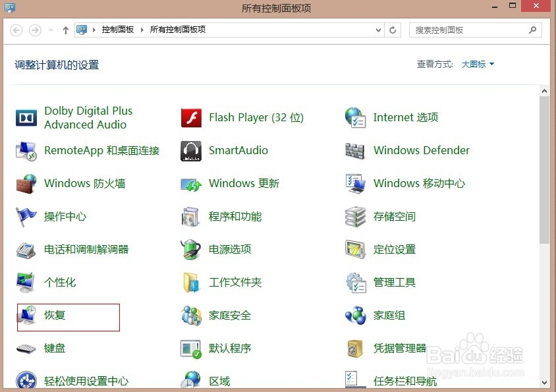The height and width of the screenshot is (392, 556).
Task: Open the 个性化 text link
Action: pos(60,283)
